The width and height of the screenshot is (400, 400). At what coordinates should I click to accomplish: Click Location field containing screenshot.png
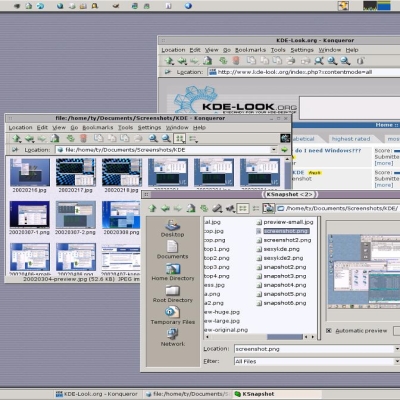click(314, 349)
